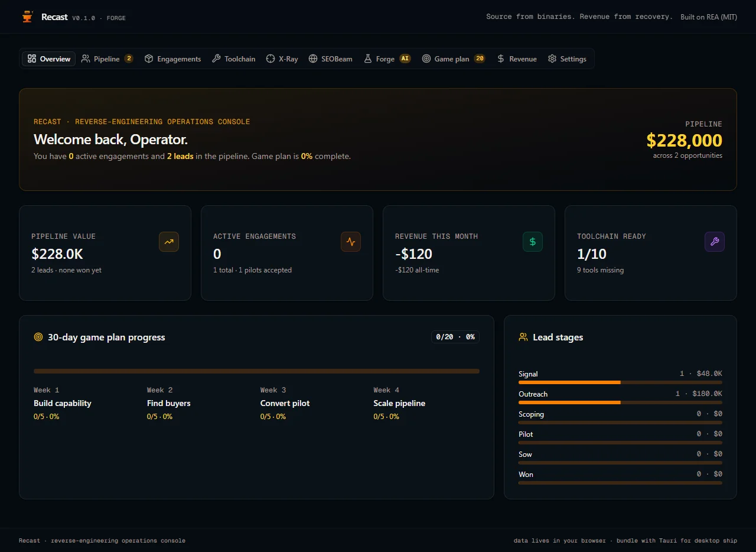Click the Signal lead stage bar
This screenshot has width=756, height=552.
(x=620, y=382)
